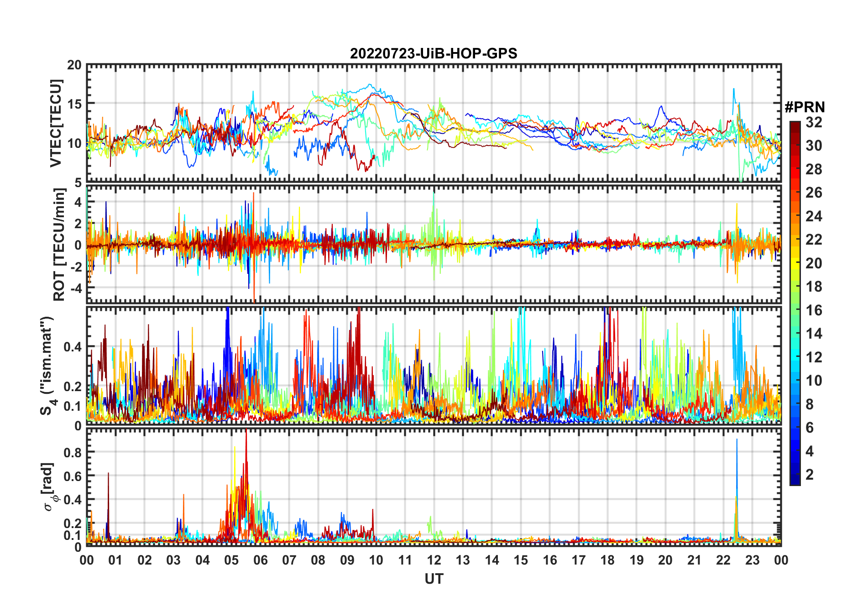Click the #PRN colorbar title
Screen dimensions: 868x607
click(805, 107)
